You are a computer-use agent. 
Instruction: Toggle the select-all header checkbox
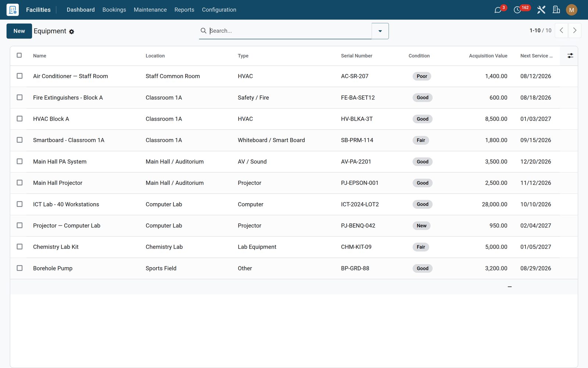click(19, 55)
